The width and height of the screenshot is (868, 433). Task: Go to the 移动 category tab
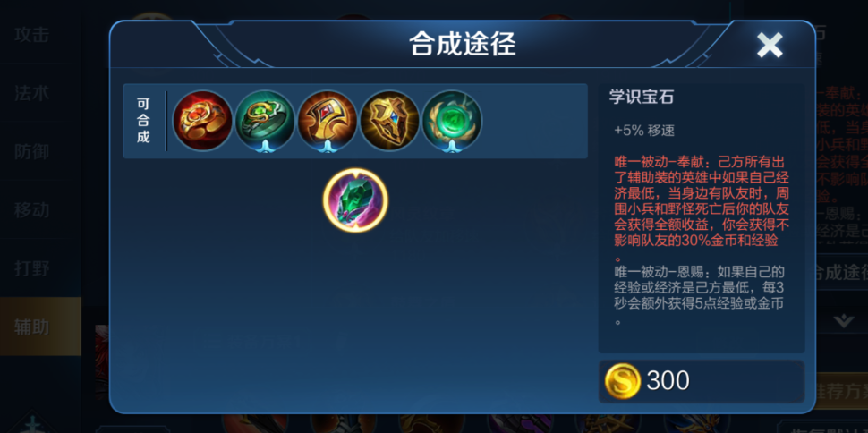32,210
